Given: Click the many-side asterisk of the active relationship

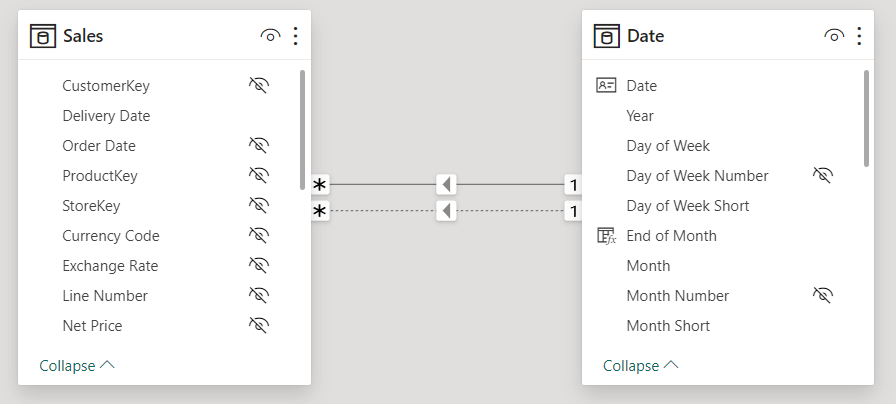Looking at the screenshot, I should 320,185.
